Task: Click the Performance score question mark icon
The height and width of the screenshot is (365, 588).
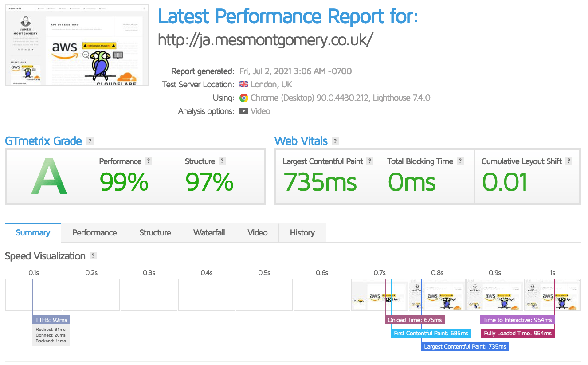Action: tap(149, 161)
